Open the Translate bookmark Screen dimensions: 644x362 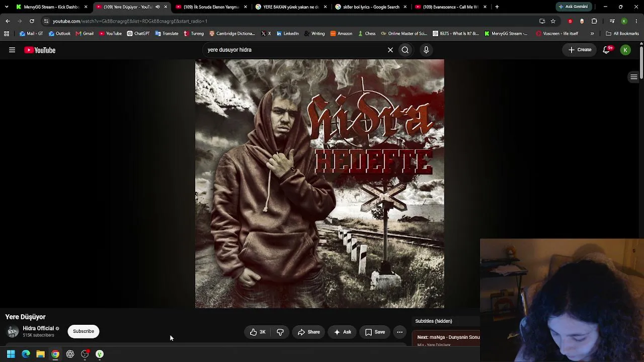pos(167,34)
